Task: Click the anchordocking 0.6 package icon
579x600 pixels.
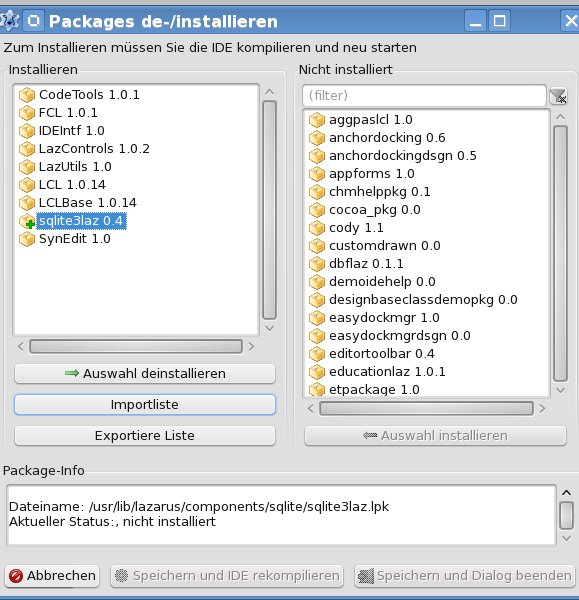Action: coord(317,138)
